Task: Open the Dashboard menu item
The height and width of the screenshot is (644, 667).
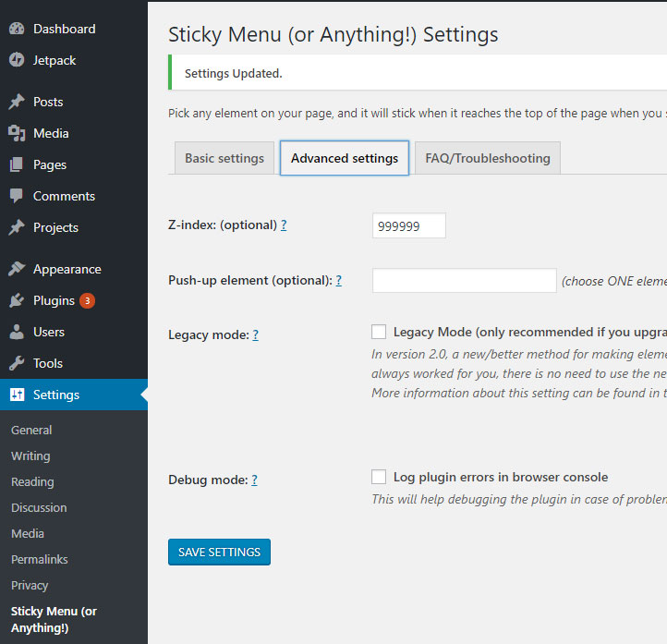Action: tap(74, 29)
